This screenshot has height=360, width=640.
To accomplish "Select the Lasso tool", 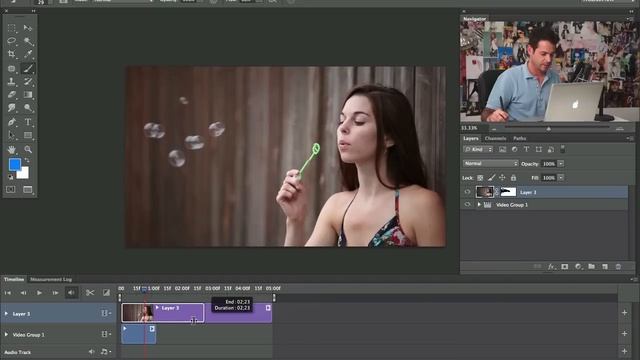I will (x=11, y=41).
